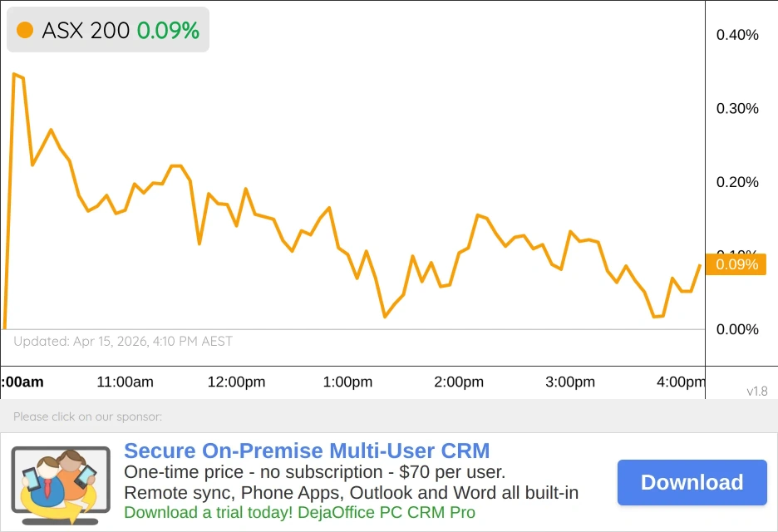Select the 3:00pm time axis label
This screenshot has height=532, width=778.
[569, 382]
